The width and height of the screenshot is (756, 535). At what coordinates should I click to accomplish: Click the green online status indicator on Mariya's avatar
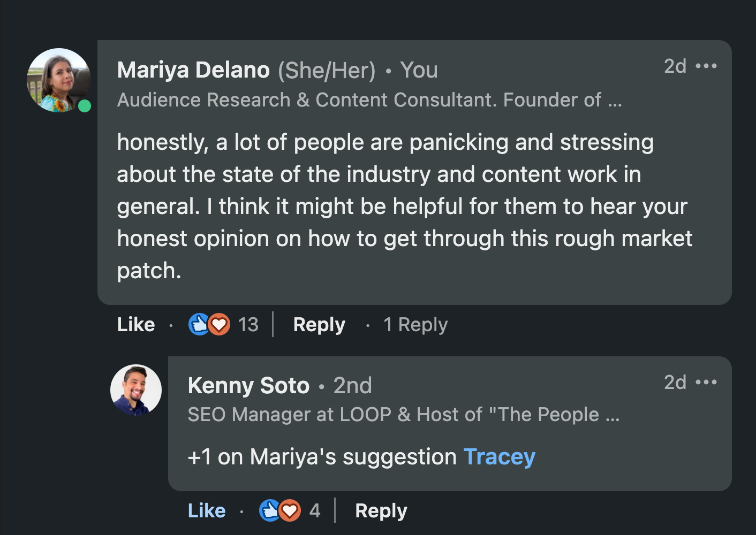(x=85, y=106)
